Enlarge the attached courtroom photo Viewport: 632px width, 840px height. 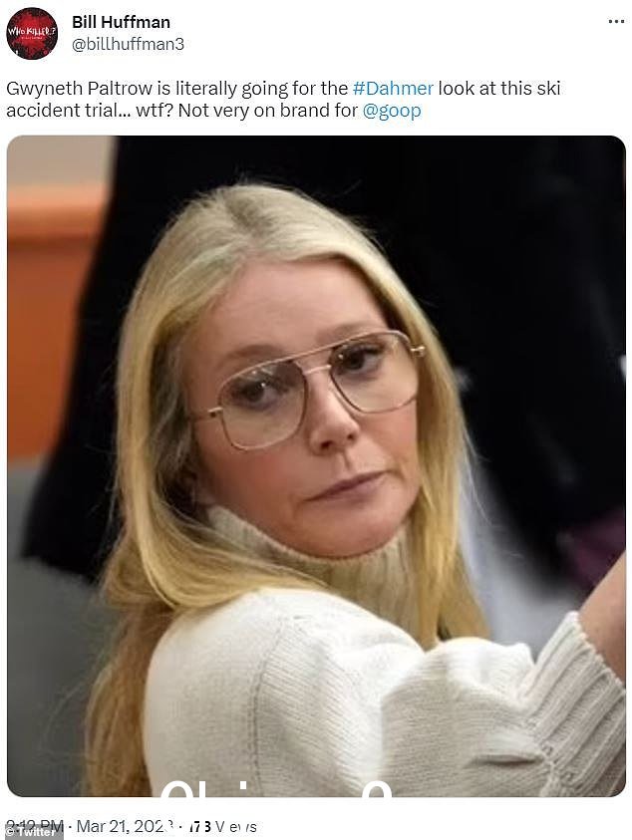(x=316, y=466)
